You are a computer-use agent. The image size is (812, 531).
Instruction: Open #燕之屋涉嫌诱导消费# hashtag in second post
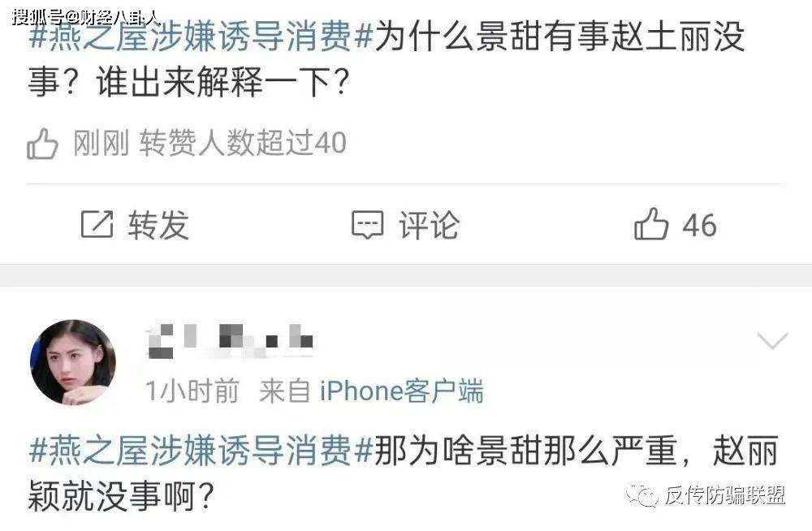201,450
